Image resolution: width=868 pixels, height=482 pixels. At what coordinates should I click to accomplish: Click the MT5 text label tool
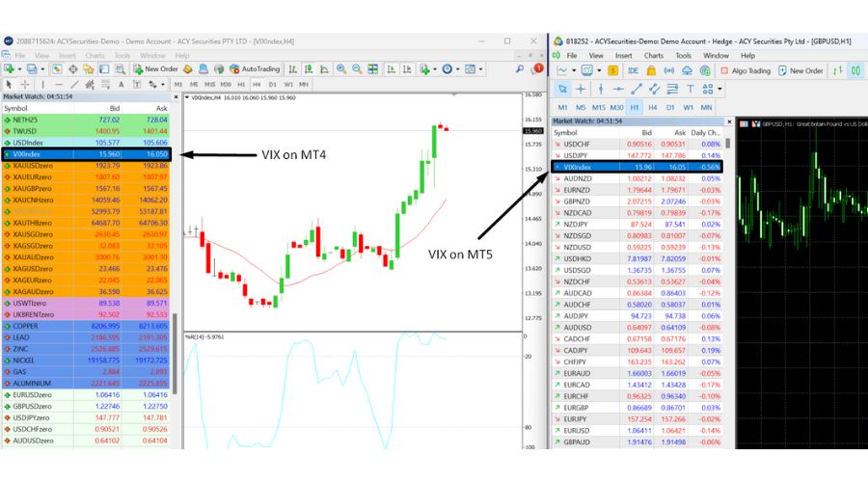coord(690,89)
